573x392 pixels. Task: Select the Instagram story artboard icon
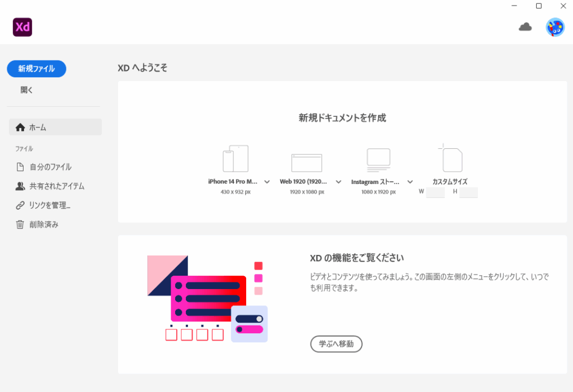click(378, 160)
